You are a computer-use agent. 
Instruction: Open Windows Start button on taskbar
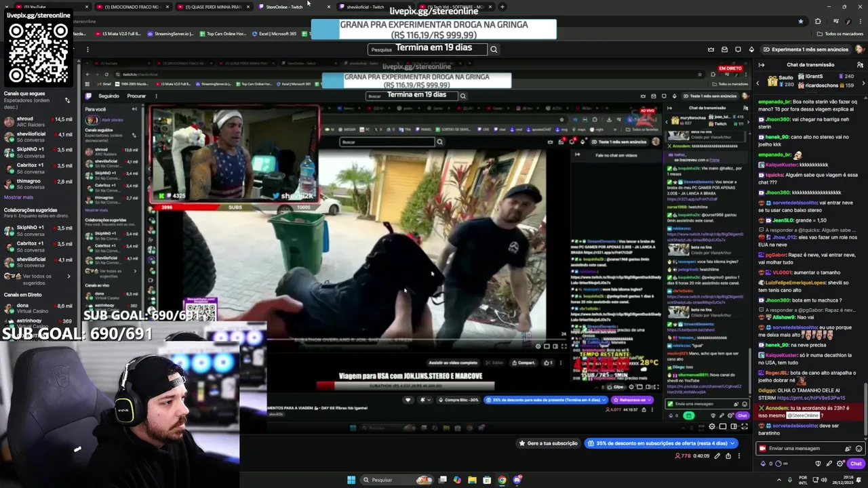coord(351,480)
